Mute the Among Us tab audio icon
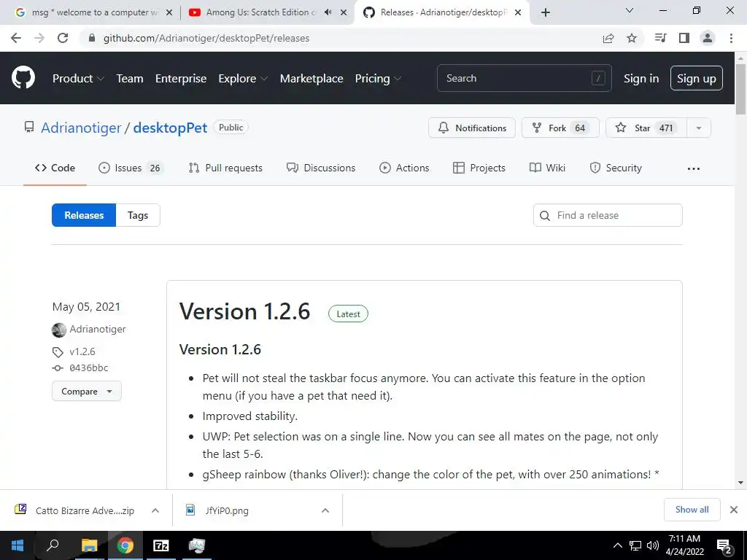The width and height of the screenshot is (747, 560). coord(328,12)
